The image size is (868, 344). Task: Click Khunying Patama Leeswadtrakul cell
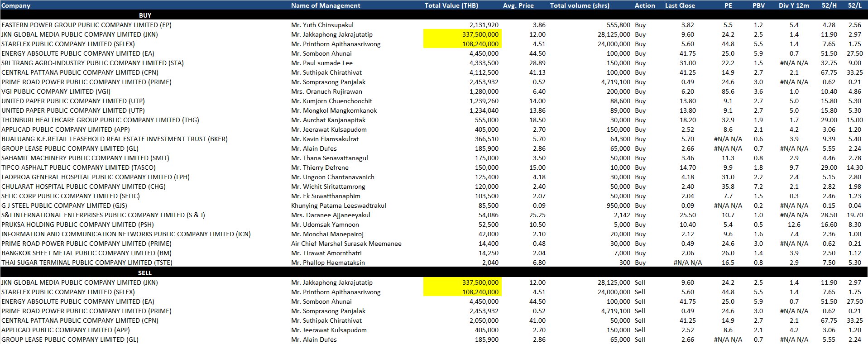pyautogui.click(x=339, y=205)
